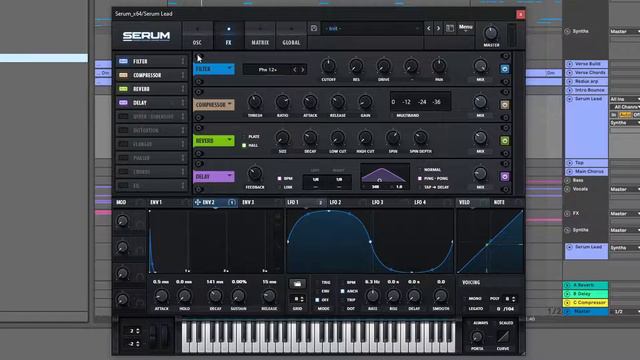This screenshot has width=640, height=360.
Task: Select the LFO 4 tab
Action: click(420, 202)
